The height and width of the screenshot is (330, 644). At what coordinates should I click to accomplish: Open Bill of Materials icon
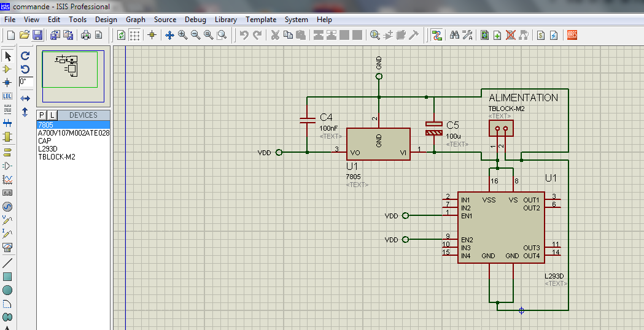pyautogui.click(x=541, y=35)
